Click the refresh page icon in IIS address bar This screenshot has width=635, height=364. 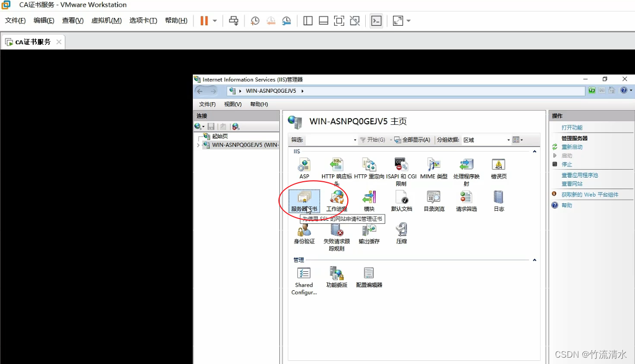(x=592, y=91)
